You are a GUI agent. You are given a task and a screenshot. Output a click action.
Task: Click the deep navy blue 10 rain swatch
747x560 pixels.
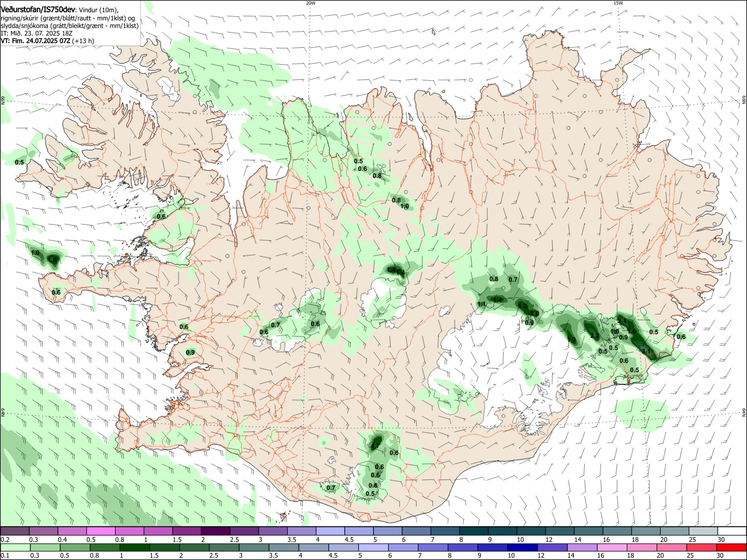(x=522, y=548)
